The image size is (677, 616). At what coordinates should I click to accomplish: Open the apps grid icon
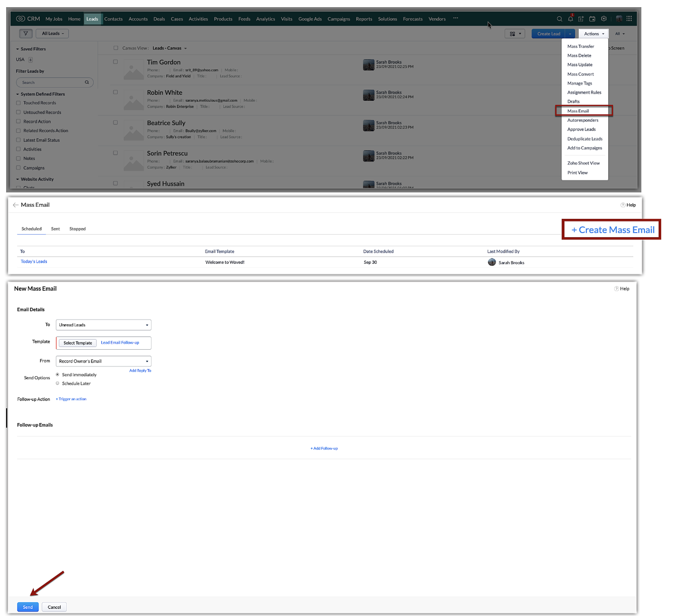(x=629, y=19)
